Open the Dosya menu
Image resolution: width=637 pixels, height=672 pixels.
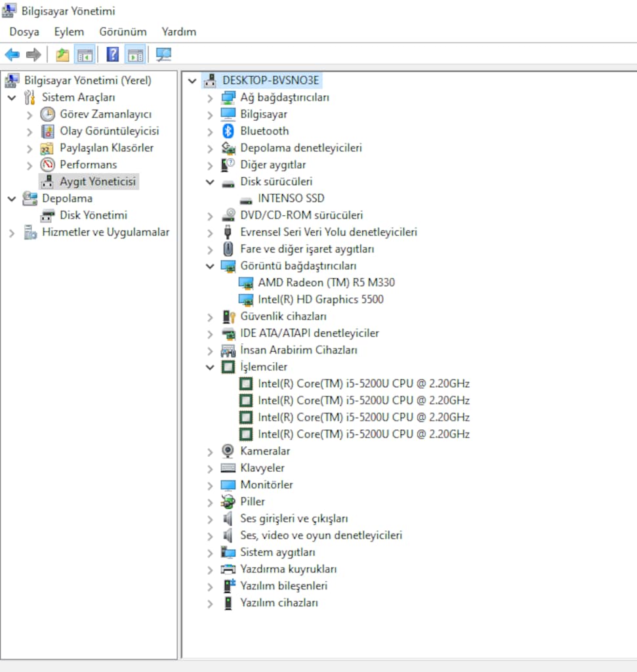(x=24, y=31)
